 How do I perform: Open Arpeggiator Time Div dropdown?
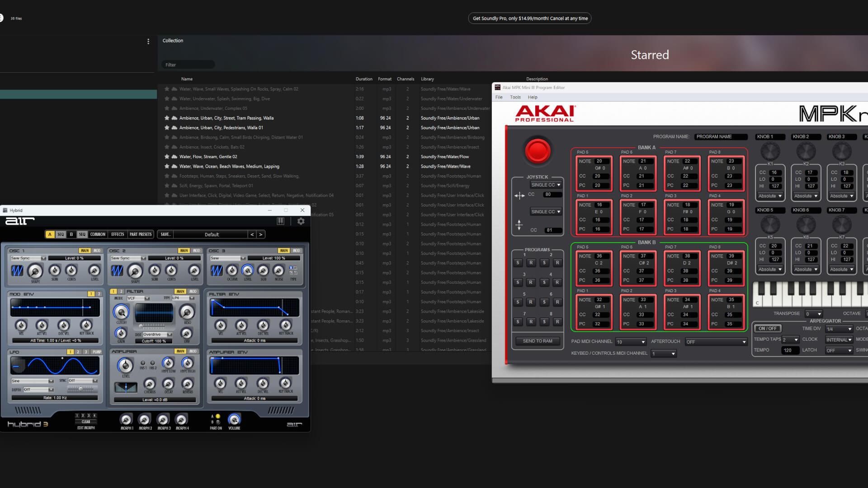pyautogui.click(x=839, y=329)
